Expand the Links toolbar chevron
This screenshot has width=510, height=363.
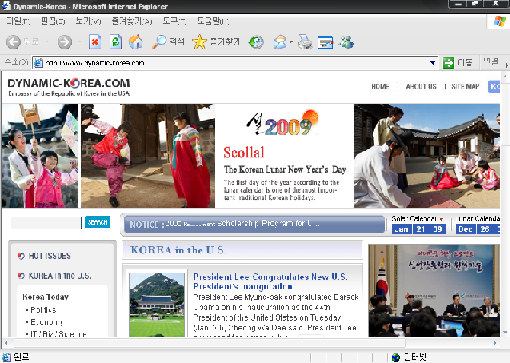point(507,65)
